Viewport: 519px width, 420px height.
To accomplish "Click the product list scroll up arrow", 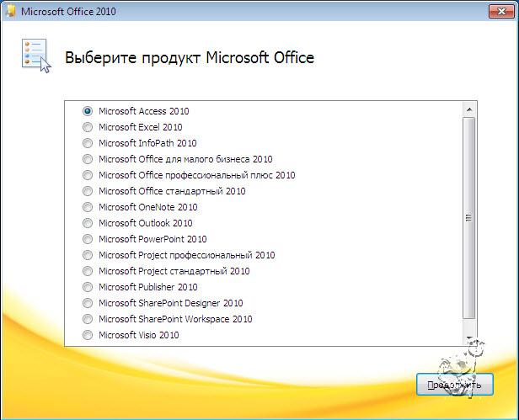I will tap(469, 109).
